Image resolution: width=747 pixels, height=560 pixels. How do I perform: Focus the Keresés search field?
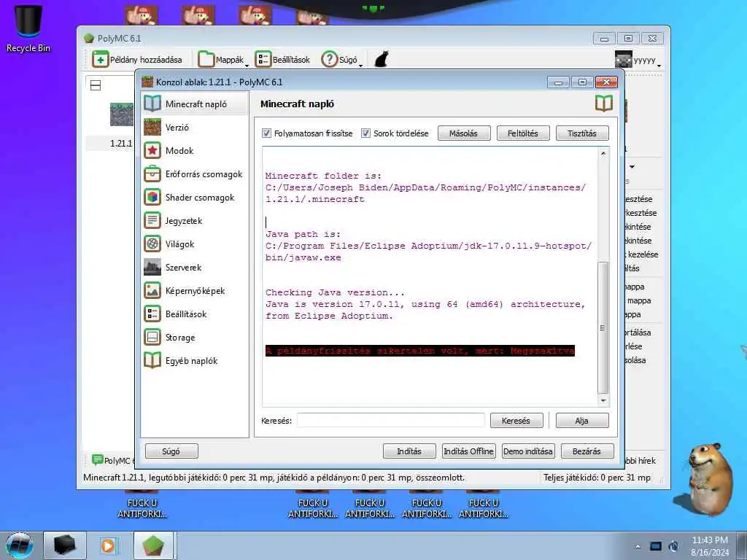[391, 421]
